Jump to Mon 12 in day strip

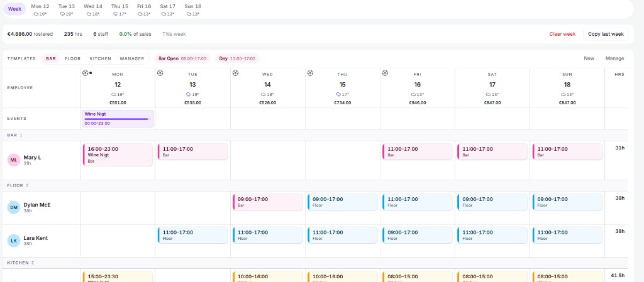(x=40, y=10)
